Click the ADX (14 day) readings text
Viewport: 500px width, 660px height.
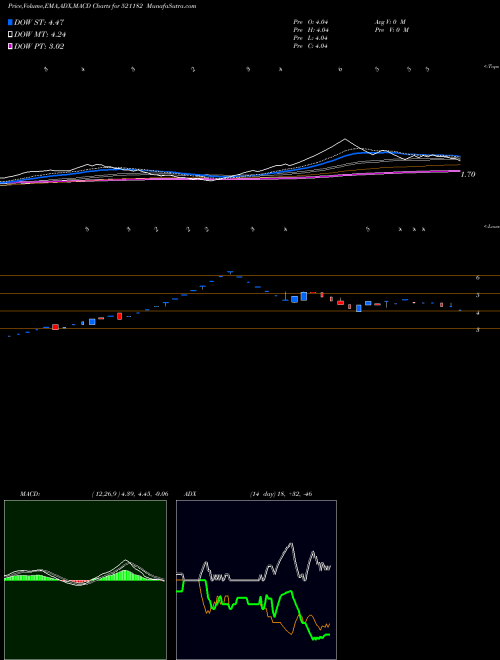[281, 494]
